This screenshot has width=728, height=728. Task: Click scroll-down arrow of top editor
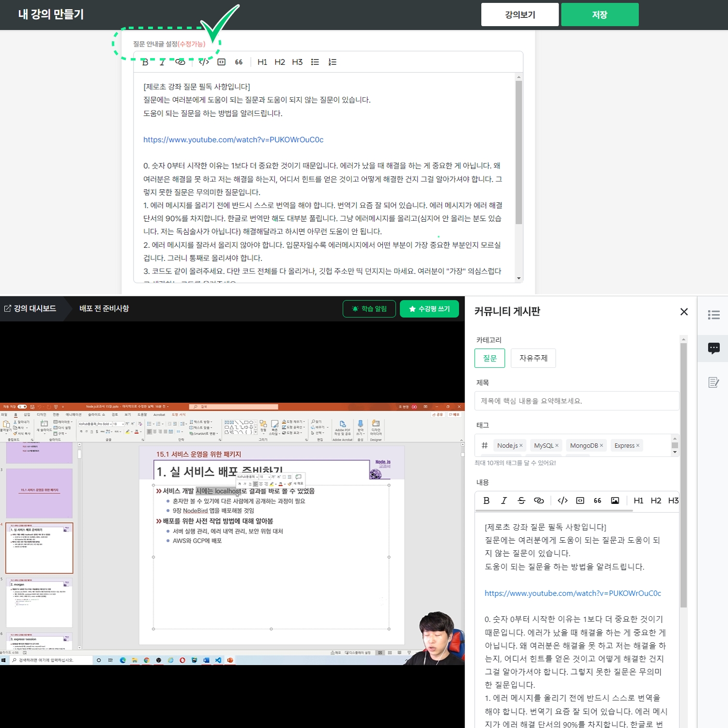pos(519,278)
